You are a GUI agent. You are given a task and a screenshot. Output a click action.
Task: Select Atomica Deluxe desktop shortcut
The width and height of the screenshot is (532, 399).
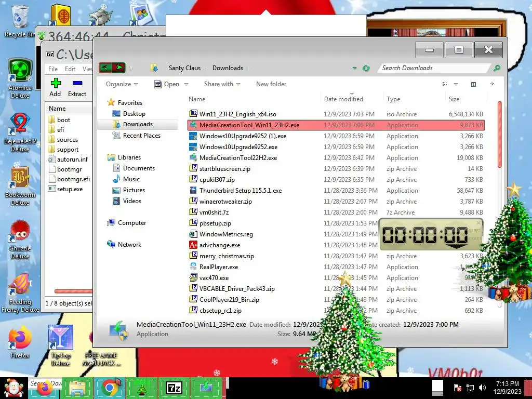click(x=20, y=78)
